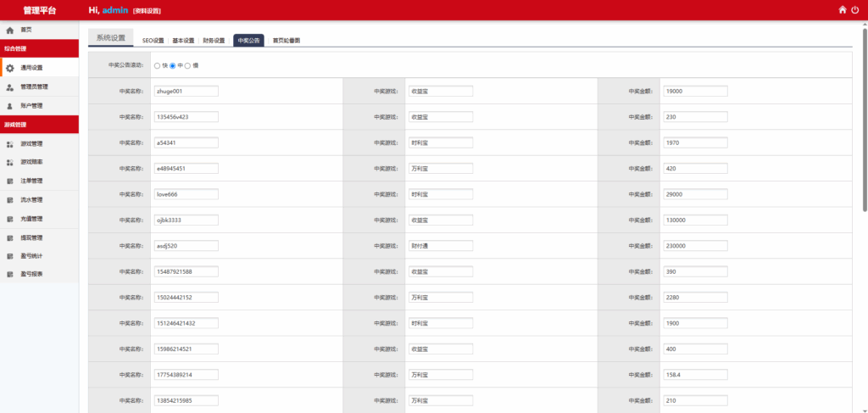The height and width of the screenshot is (413, 868).
Task: Click the house icon next to 首页
Action: (x=9, y=30)
